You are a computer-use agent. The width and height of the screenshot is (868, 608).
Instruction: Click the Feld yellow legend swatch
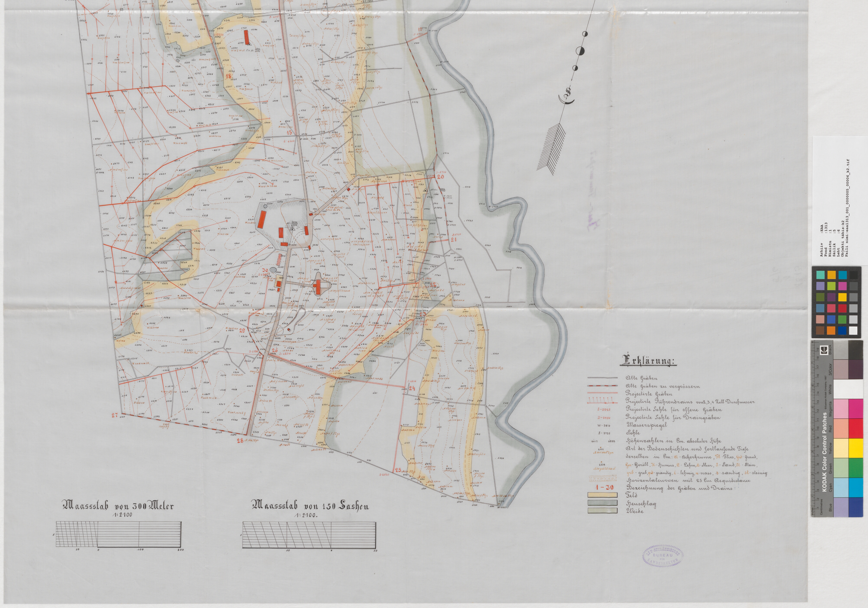click(602, 495)
